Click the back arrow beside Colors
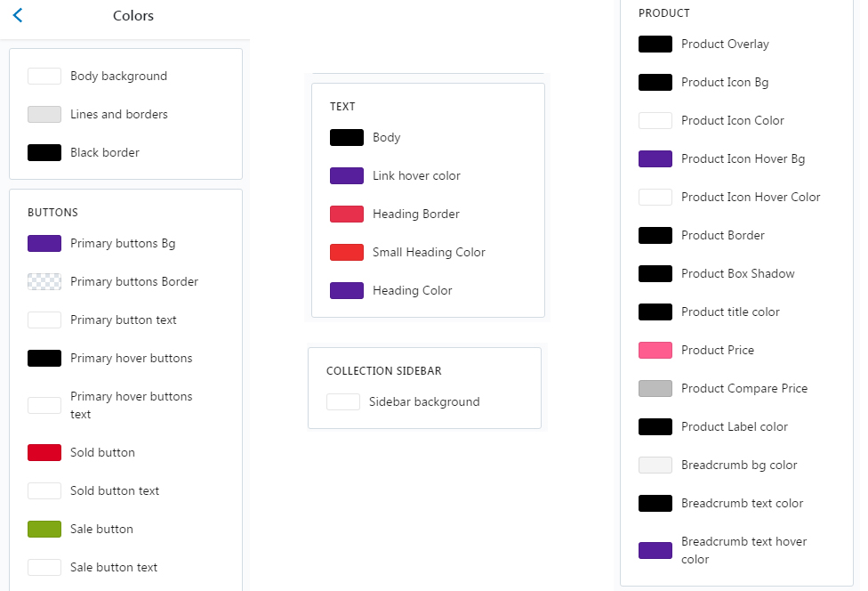This screenshot has width=868, height=591. pyautogui.click(x=18, y=15)
